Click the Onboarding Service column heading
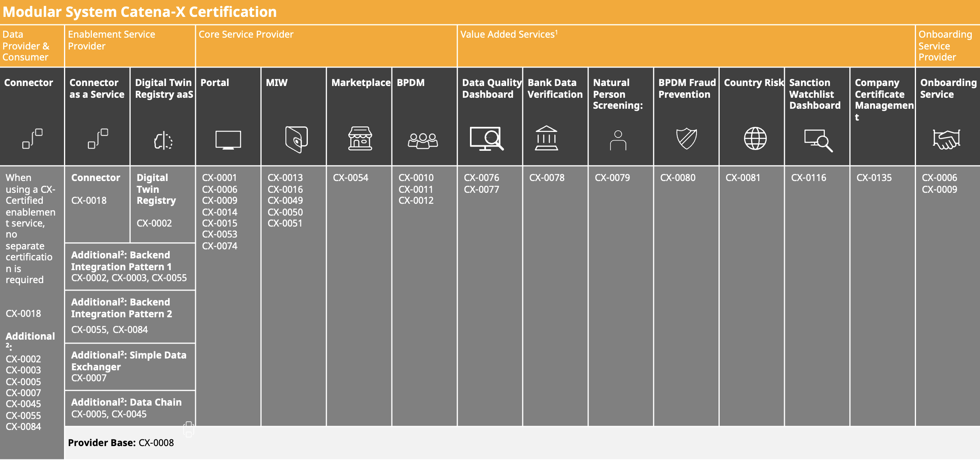980x461 pixels. [948, 88]
